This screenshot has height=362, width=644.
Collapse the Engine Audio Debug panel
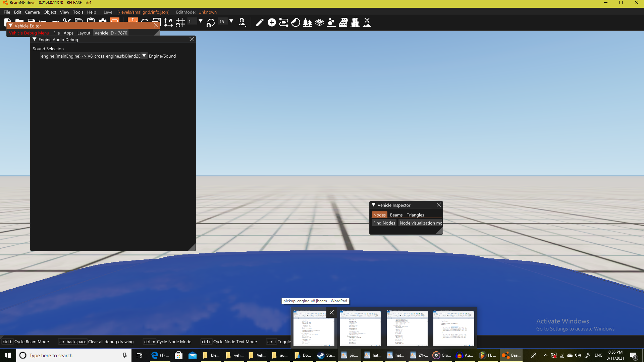pyautogui.click(x=34, y=39)
